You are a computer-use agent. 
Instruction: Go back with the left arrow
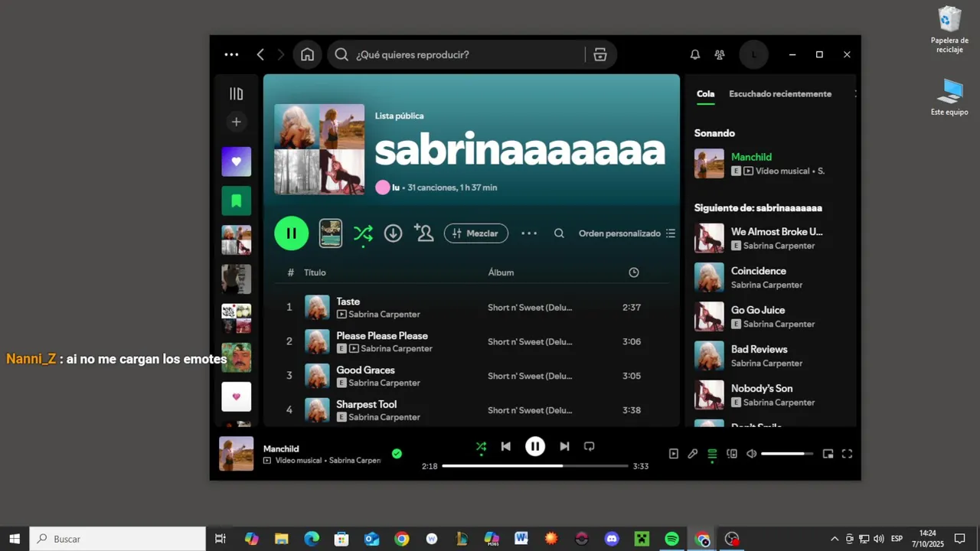pos(260,54)
